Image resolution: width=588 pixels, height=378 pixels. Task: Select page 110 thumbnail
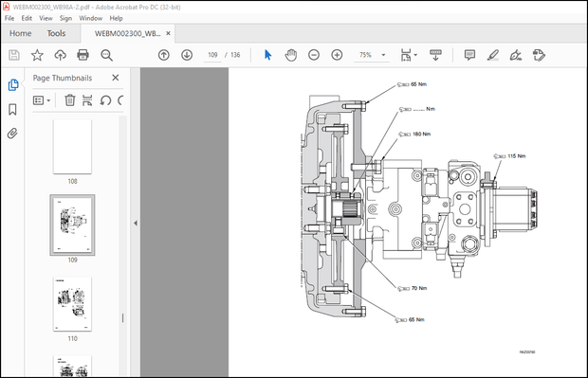pyautogui.click(x=72, y=304)
